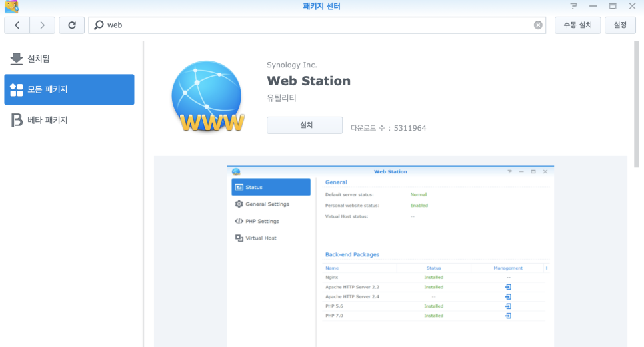Click the Package Center app icon in title bar
The height and width of the screenshot is (347, 644).
[x=11, y=6]
